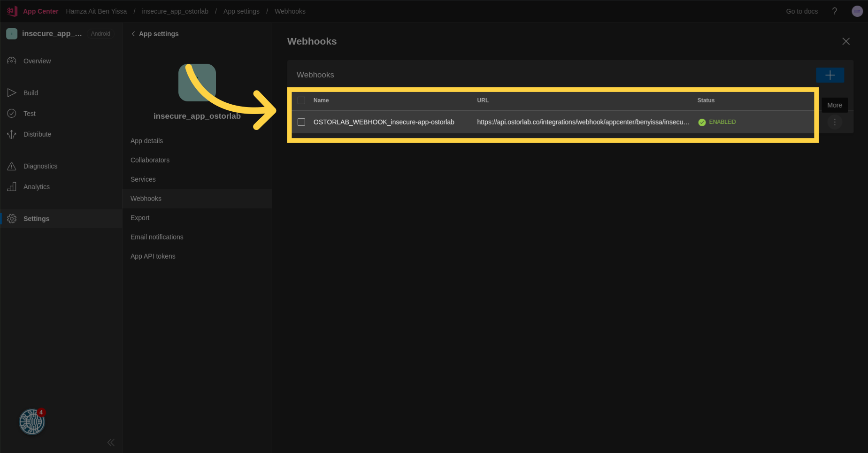Click insecure_app_ostorlab in the breadcrumb
The height and width of the screenshot is (453, 868).
point(175,11)
